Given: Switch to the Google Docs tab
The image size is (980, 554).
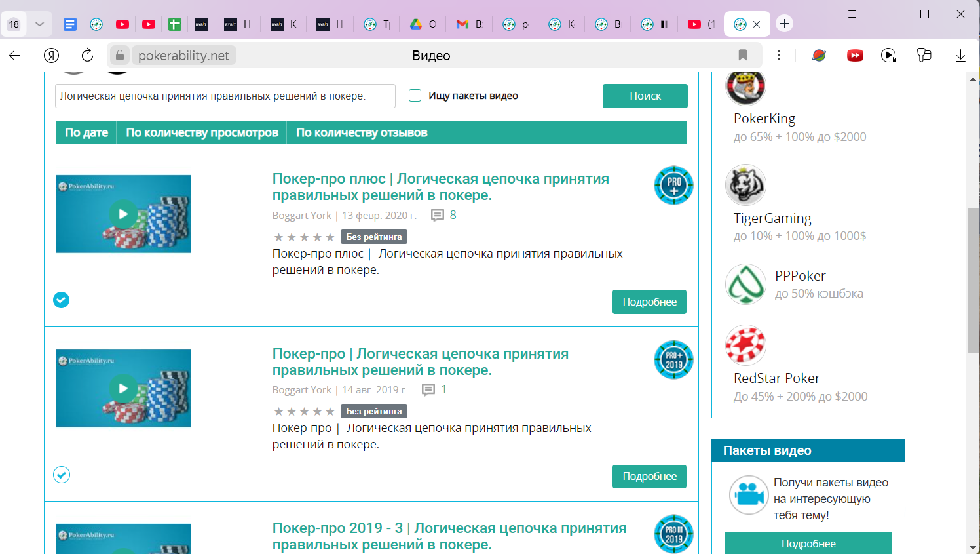Looking at the screenshot, I should pos(70,24).
